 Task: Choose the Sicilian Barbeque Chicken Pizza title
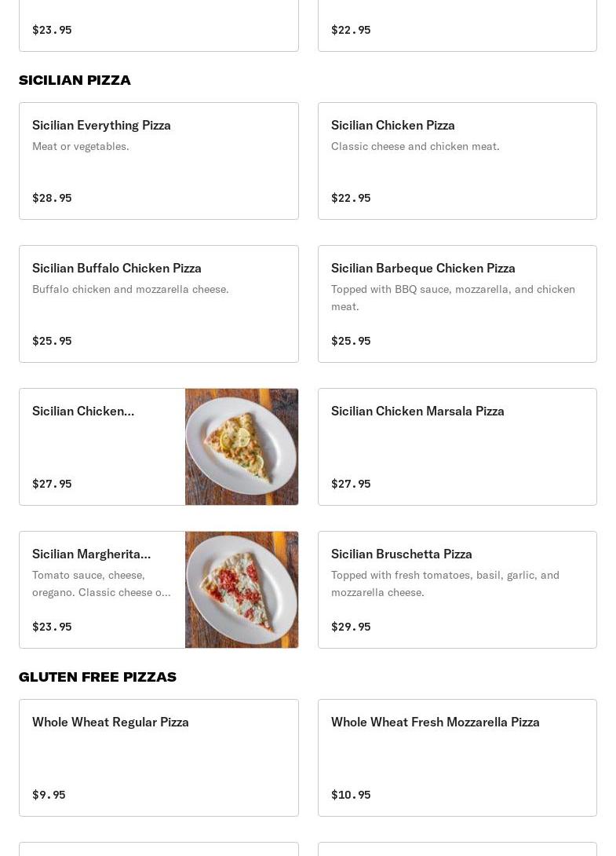coord(423,268)
